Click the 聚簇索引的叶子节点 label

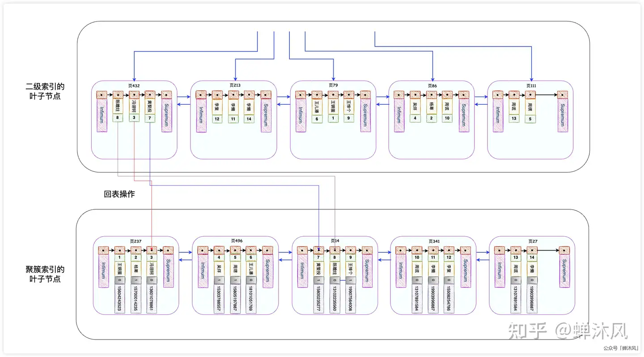tap(45, 274)
